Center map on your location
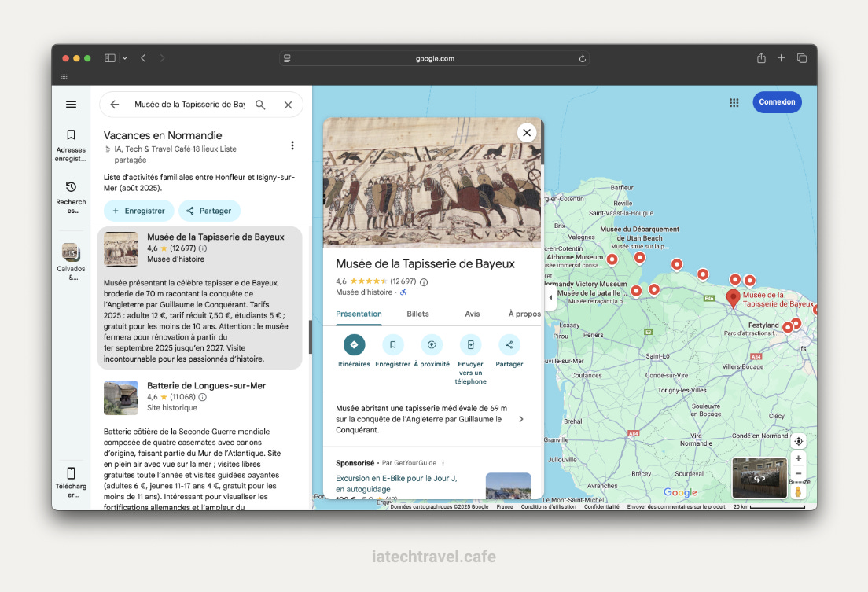This screenshot has width=868, height=592. tap(798, 441)
